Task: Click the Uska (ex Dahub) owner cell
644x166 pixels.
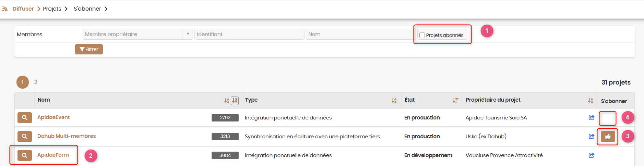Action: pos(486,136)
